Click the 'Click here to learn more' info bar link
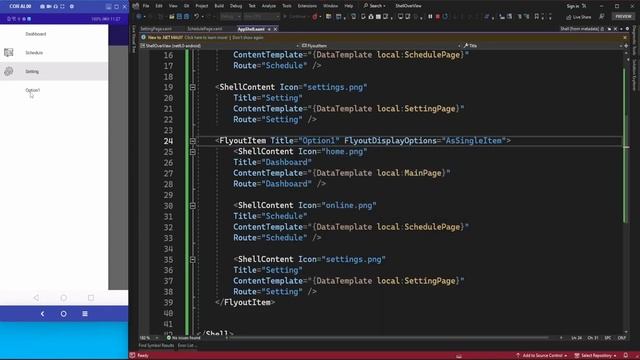This screenshot has height=360, width=640. (206, 38)
